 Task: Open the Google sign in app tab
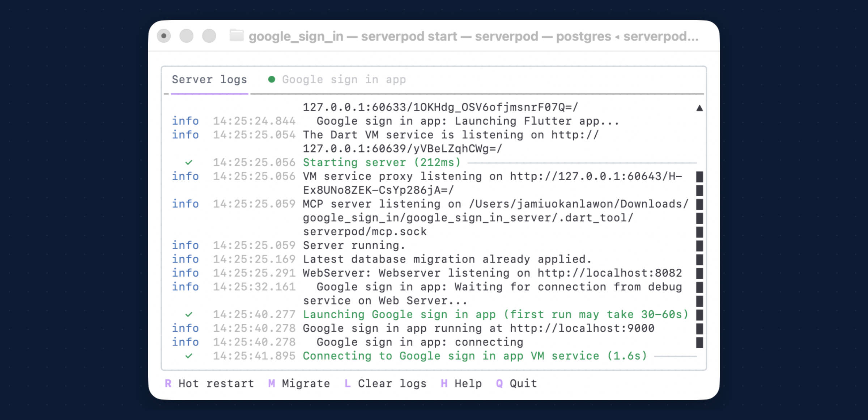click(x=344, y=79)
